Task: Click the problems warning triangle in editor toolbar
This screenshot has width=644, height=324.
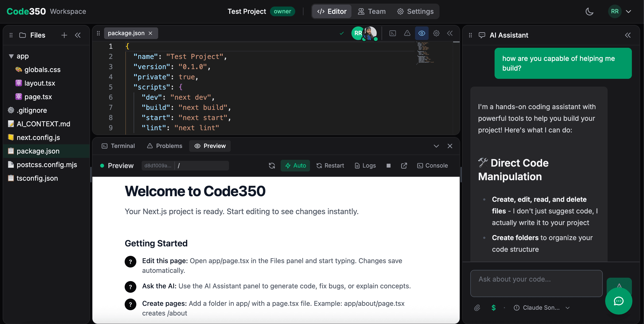Action: (x=407, y=33)
